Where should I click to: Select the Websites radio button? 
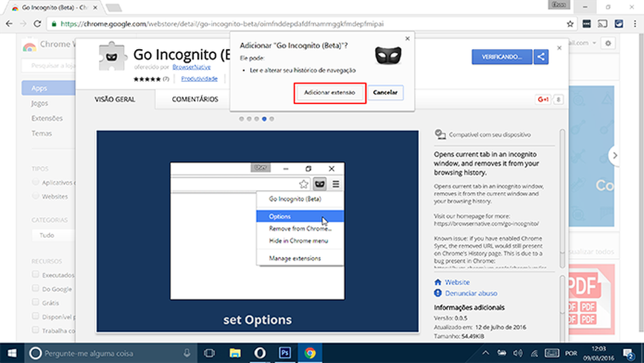(36, 196)
